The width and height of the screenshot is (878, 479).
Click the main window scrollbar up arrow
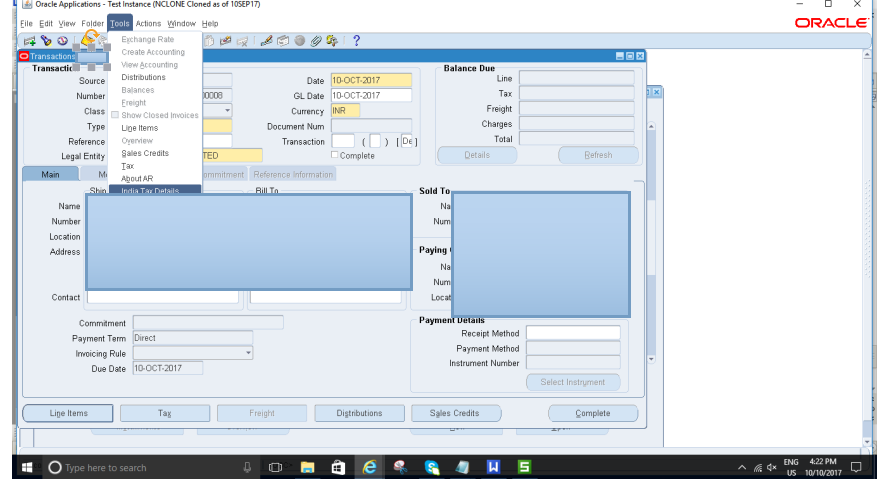tap(867, 54)
